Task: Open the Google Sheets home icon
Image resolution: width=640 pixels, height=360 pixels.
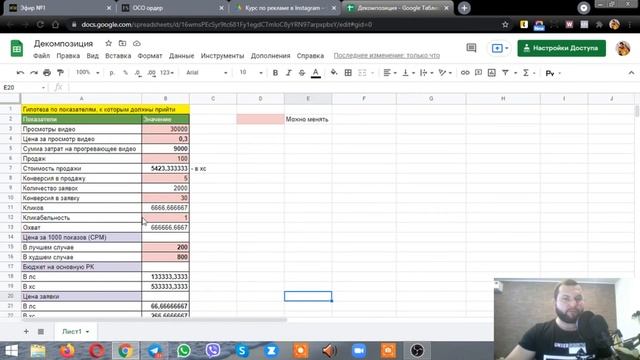Action: 17,49
